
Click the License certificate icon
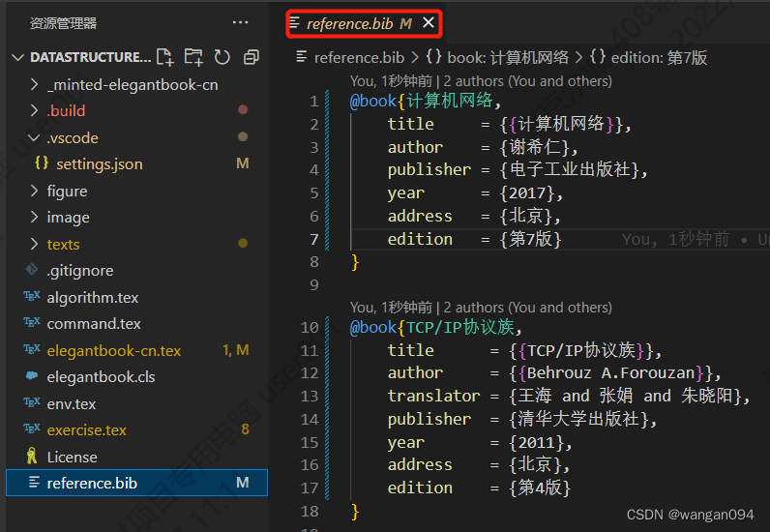tap(32, 456)
